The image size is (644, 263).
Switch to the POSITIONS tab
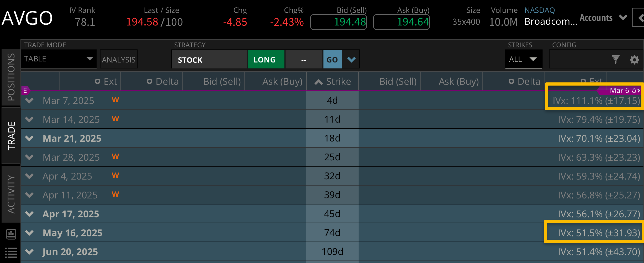click(x=11, y=77)
